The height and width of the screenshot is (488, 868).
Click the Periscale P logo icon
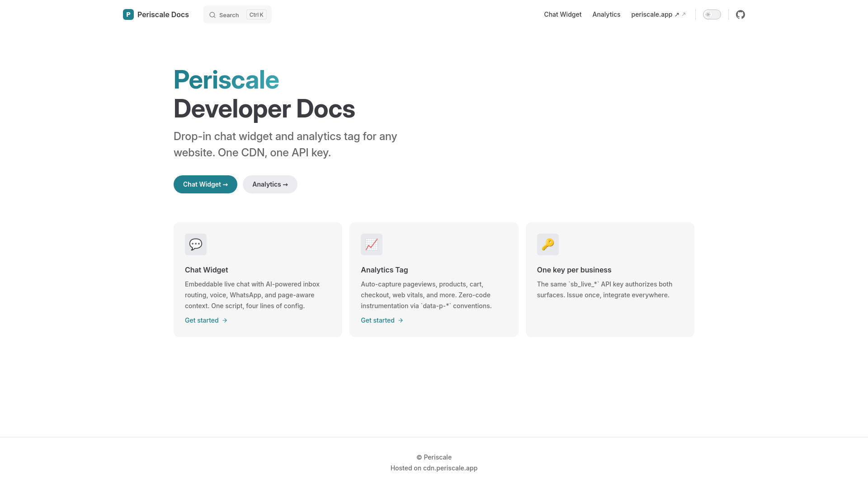point(128,14)
